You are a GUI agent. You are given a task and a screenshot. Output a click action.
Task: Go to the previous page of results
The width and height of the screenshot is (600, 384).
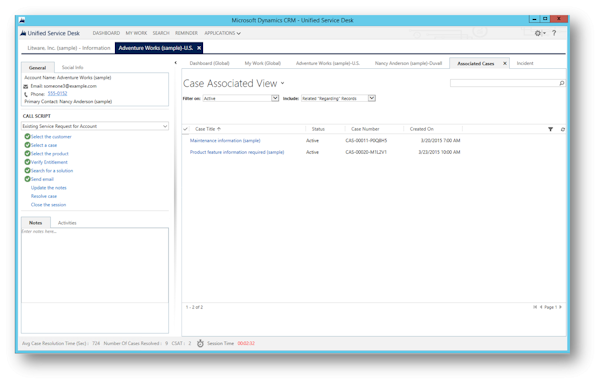click(x=541, y=307)
